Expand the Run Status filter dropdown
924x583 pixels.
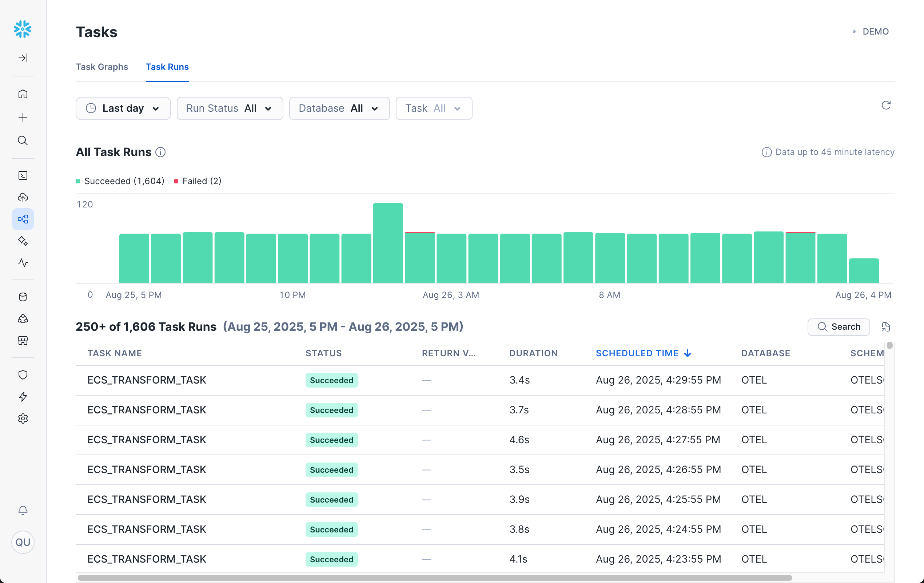(x=230, y=108)
